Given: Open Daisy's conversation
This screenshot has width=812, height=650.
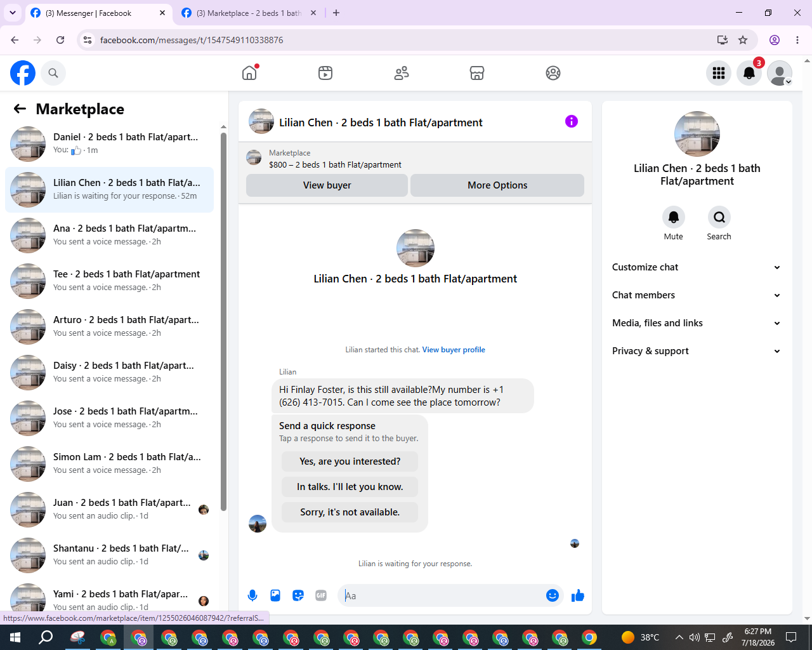Looking at the screenshot, I should coord(109,373).
